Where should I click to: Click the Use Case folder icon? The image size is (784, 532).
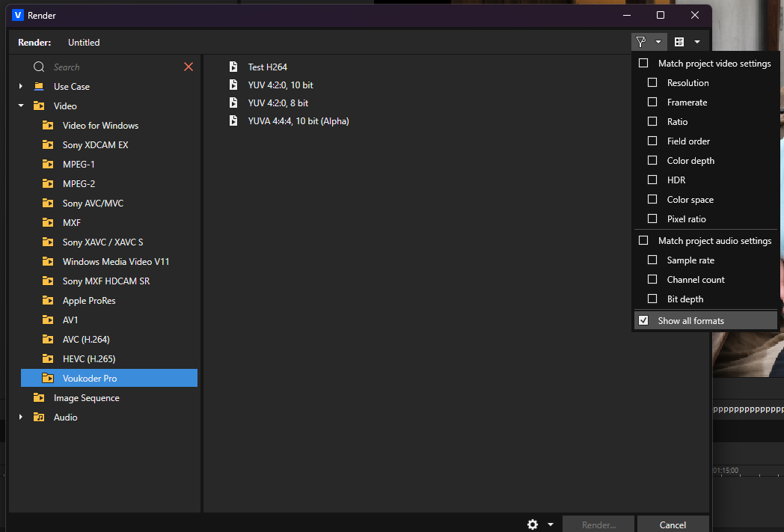[38, 86]
